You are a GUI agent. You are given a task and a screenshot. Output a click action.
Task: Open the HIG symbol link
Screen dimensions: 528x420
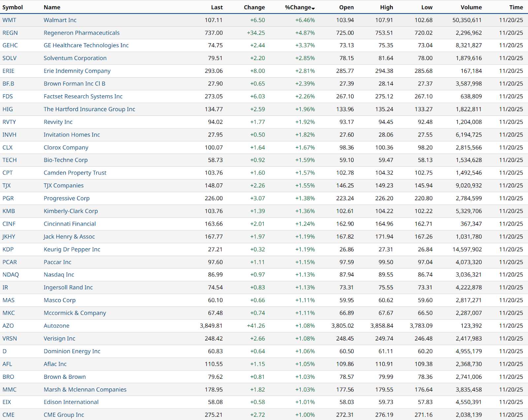(8, 109)
